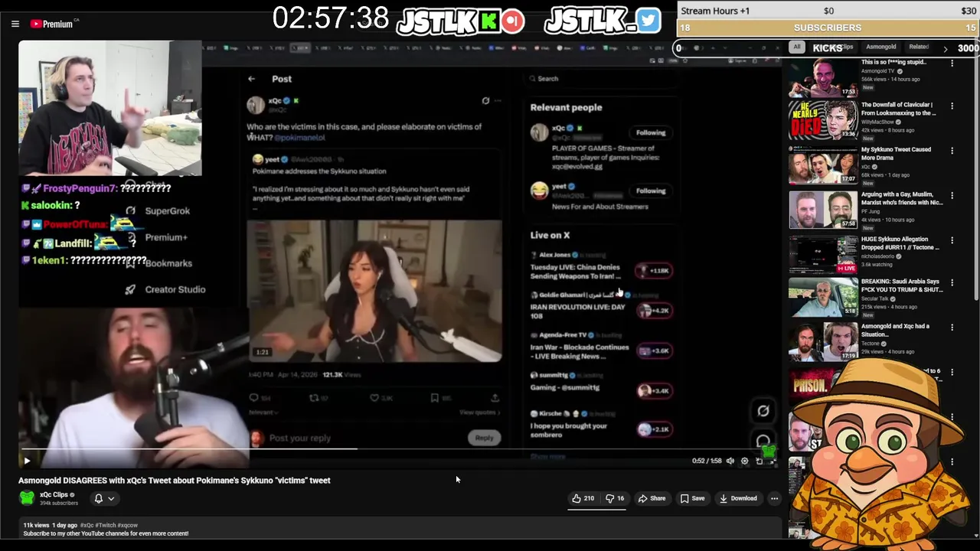Image resolution: width=980 pixels, height=551 pixels.
Task: Click the @pokimanelol mention link
Action: (299, 138)
